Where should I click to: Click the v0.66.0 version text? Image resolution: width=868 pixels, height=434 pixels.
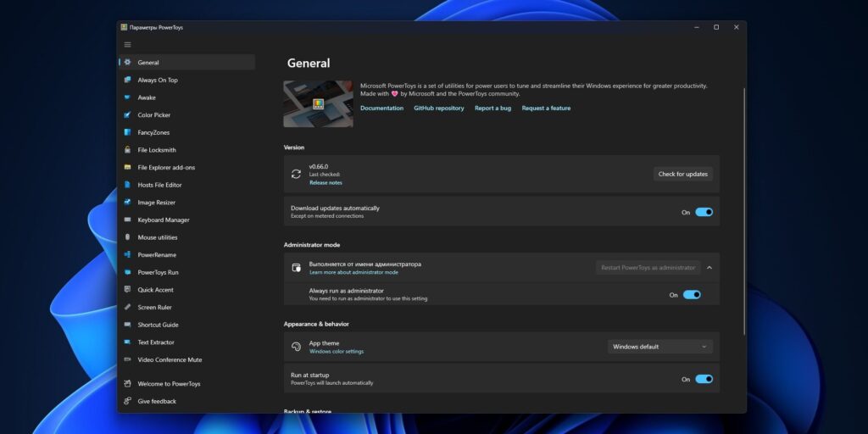[319, 167]
